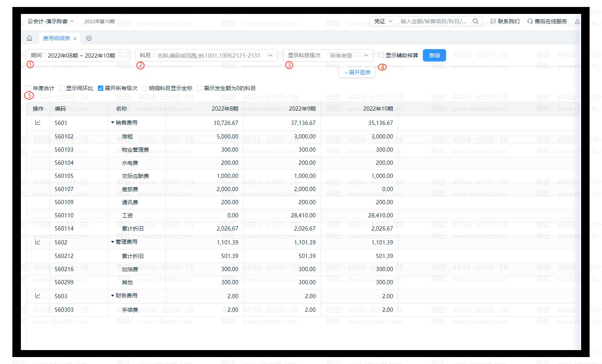Click the tab list circle-arrow icon

89,38
